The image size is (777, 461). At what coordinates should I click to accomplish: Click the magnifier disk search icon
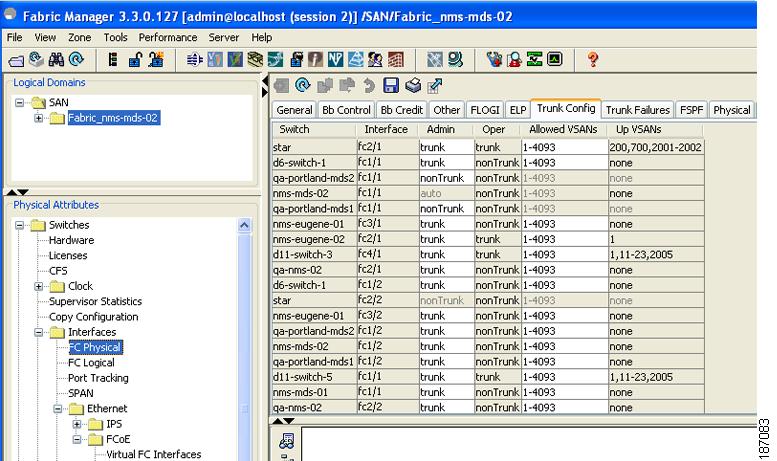click(x=455, y=59)
